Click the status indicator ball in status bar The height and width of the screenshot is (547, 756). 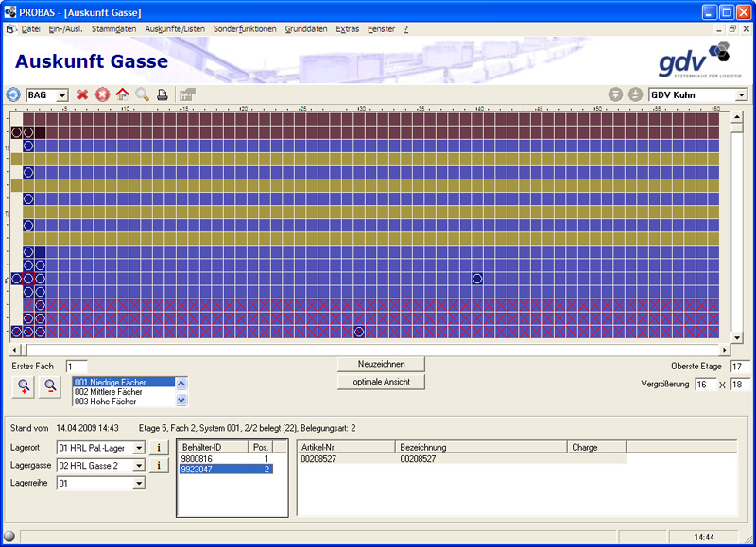click(9, 536)
